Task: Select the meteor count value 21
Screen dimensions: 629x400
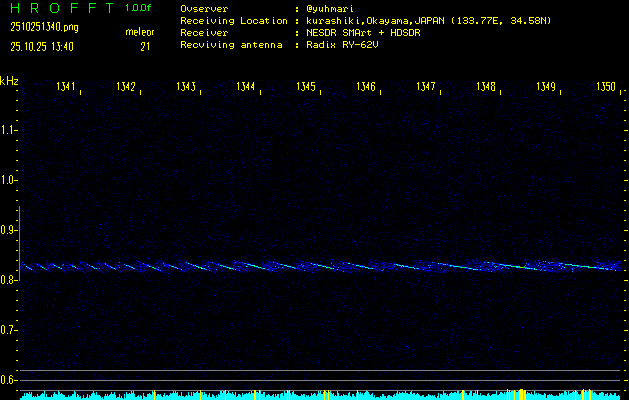Action: (145, 46)
